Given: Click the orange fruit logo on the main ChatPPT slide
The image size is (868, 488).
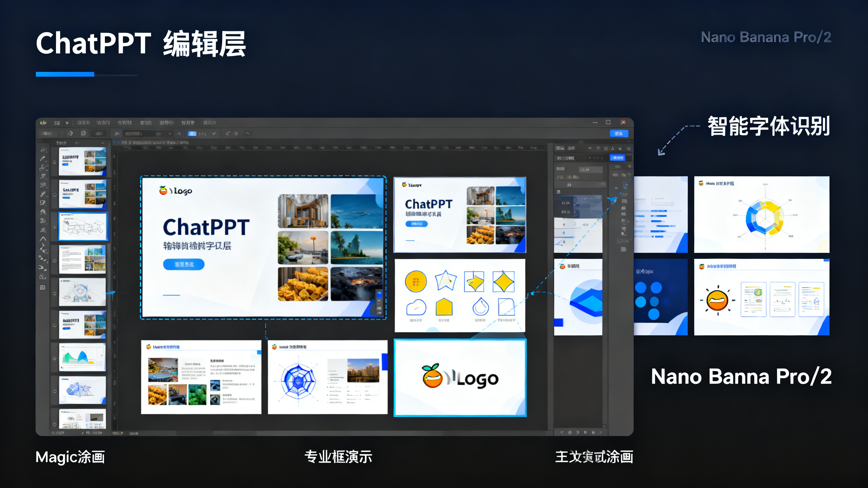Looking at the screenshot, I should coord(163,191).
